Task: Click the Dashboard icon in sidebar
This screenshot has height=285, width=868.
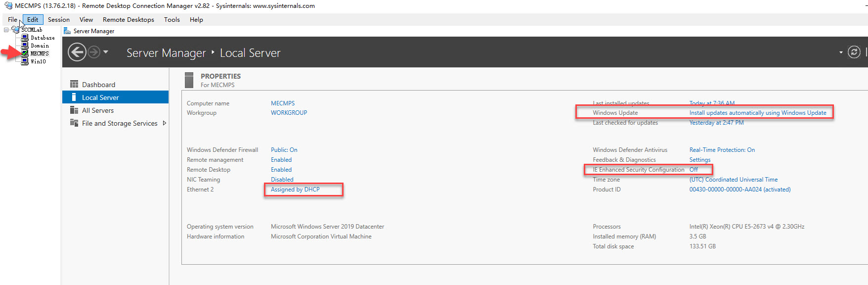Action: [x=74, y=84]
